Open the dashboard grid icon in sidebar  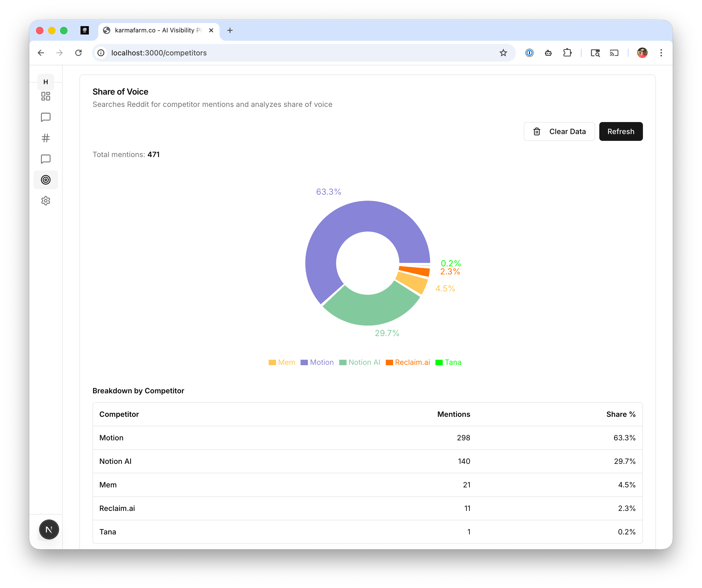pyautogui.click(x=45, y=96)
